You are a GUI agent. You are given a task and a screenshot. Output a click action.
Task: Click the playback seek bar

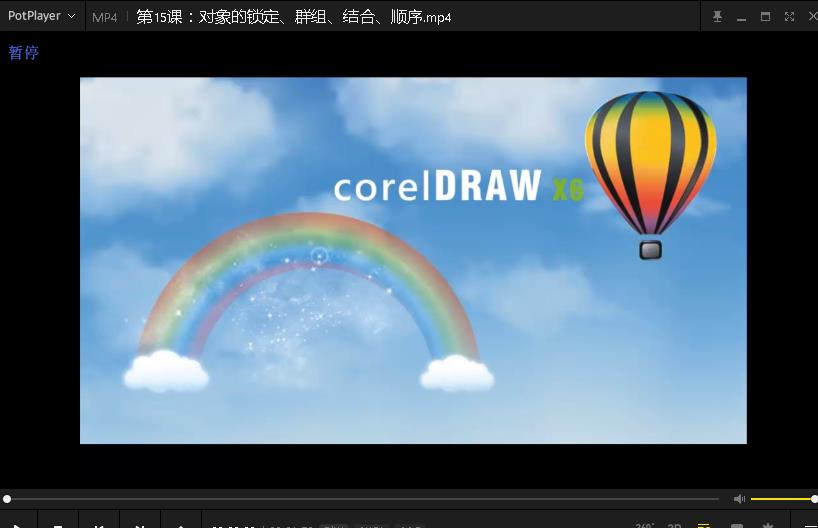pyautogui.click(x=362, y=499)
